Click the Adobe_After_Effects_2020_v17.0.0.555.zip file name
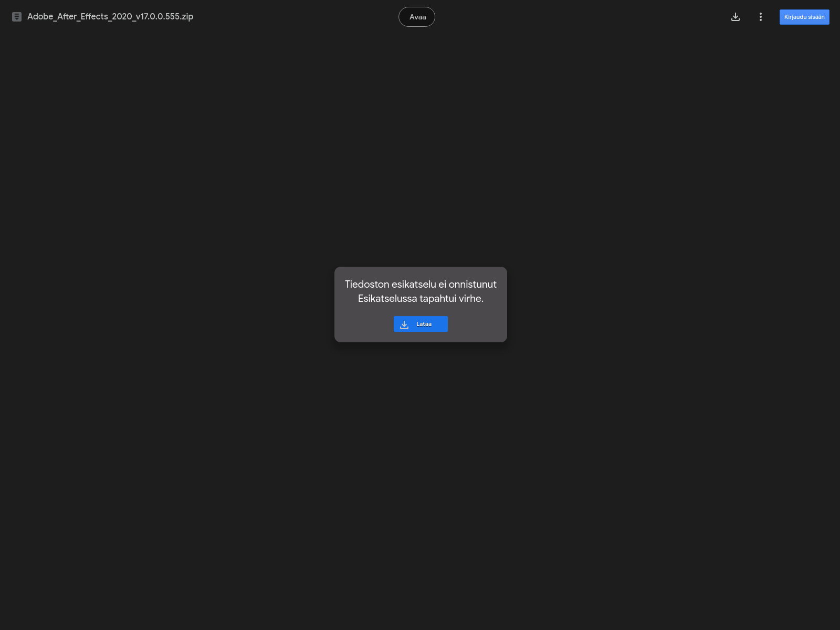840x630 pixels. pyautogui.click(x=110, y=17)
